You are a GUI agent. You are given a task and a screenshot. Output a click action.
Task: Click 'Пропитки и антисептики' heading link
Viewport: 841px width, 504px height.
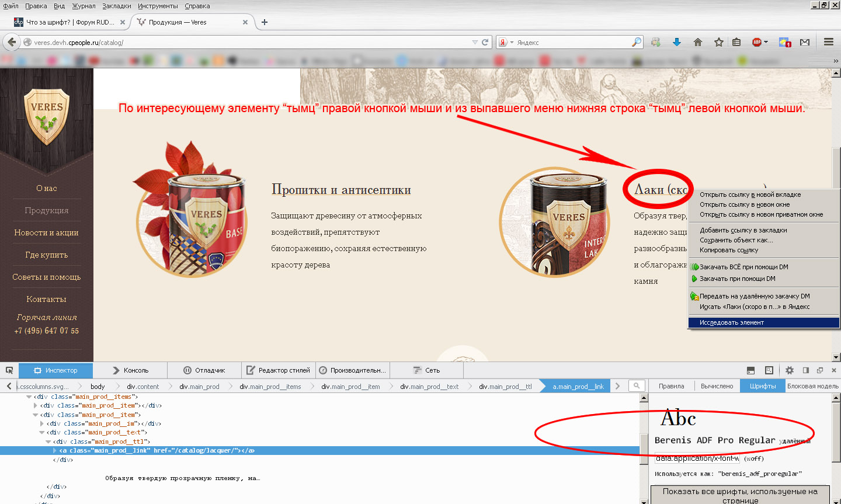(x=341, y=190)
